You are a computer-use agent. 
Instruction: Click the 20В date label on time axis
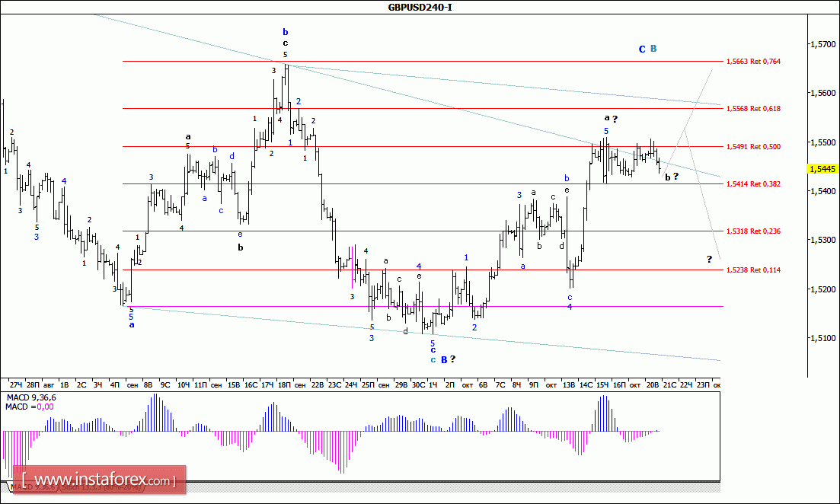[653, 385]
